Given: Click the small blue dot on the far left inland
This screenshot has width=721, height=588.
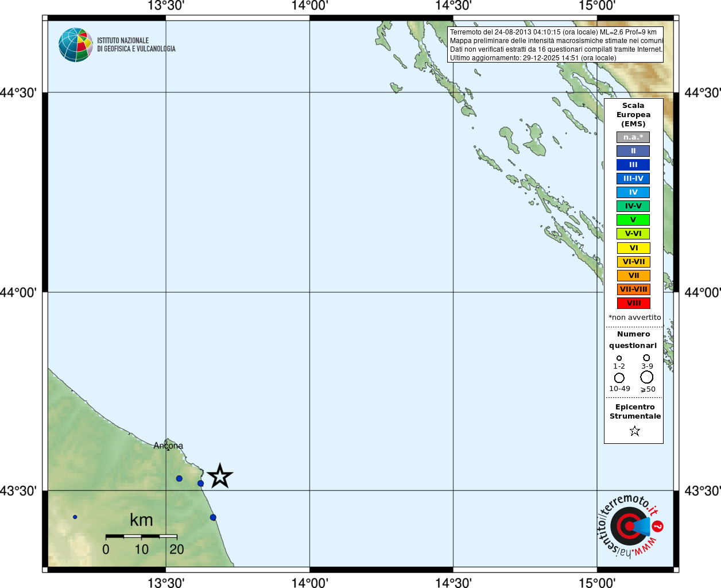Looking at the screenshot, I should [75, 517].
